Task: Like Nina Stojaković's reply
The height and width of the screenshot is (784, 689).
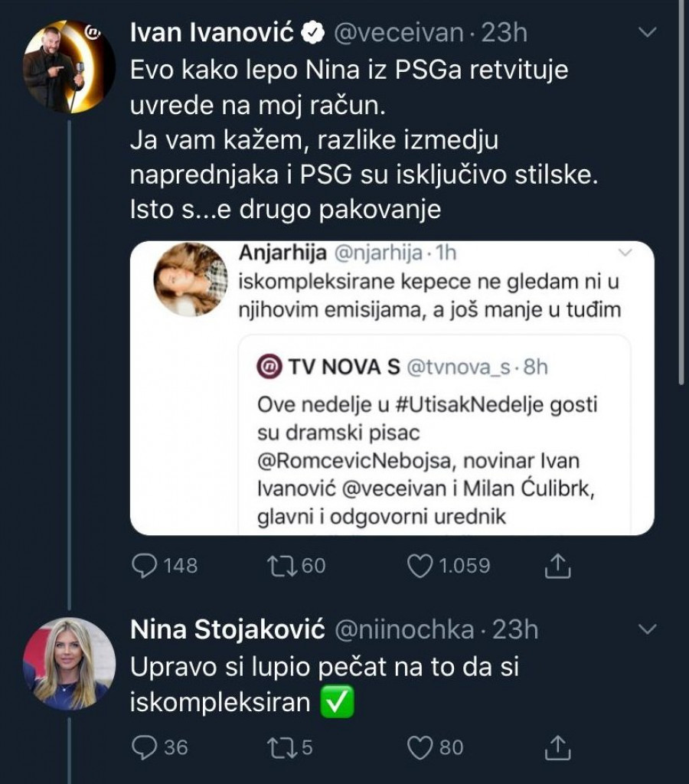Action: tap(418, 746)
